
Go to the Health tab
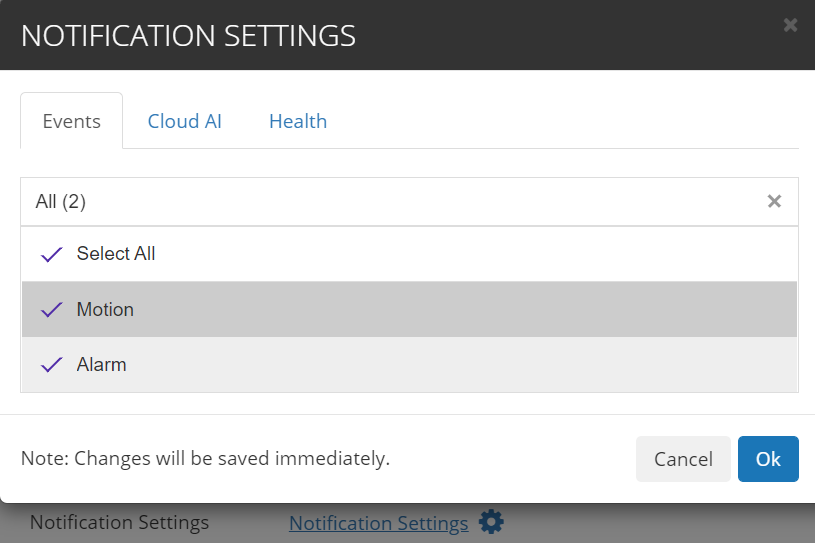click(298, 122)
